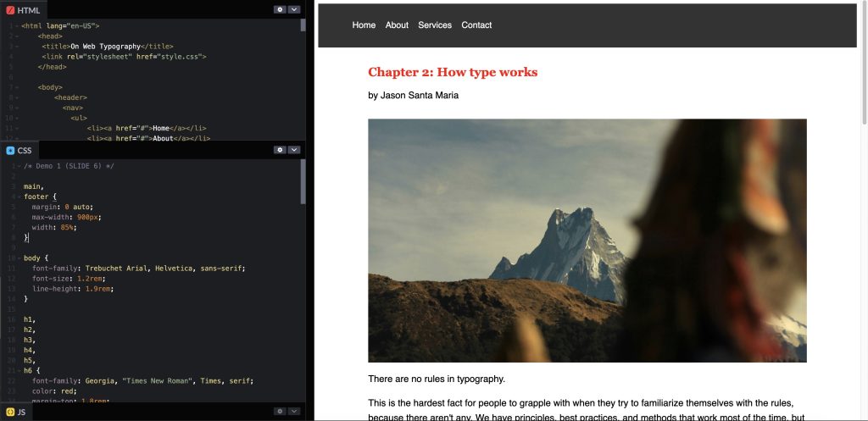
Task: Click the mountain photo in the preview
Action: point(587,241)
